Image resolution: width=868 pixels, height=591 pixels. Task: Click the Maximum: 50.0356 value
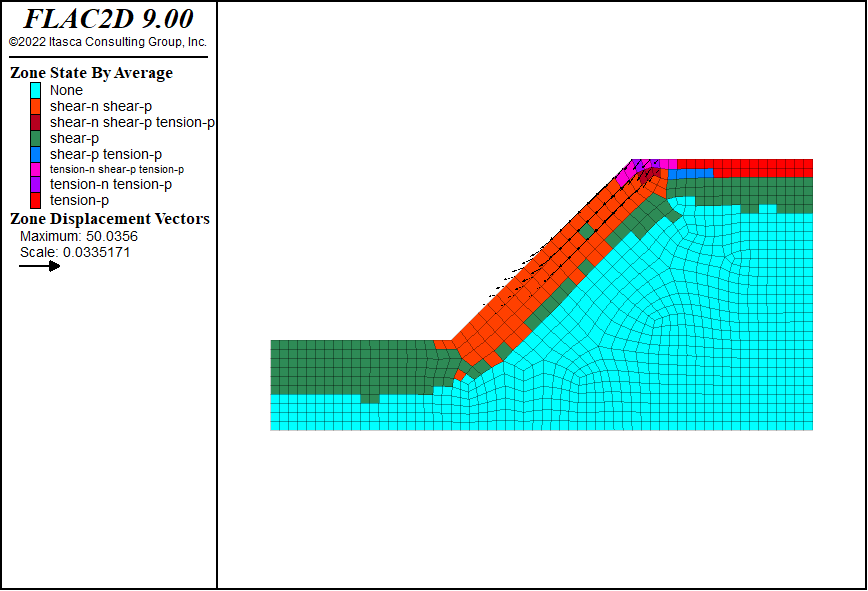tap(79, 236)
